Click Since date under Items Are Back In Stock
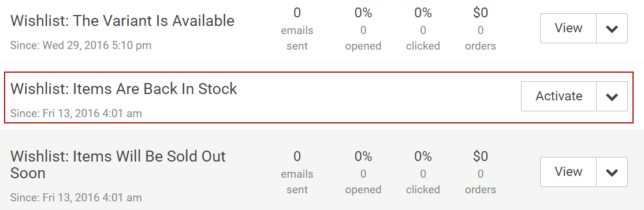 (x=76, y=113)
